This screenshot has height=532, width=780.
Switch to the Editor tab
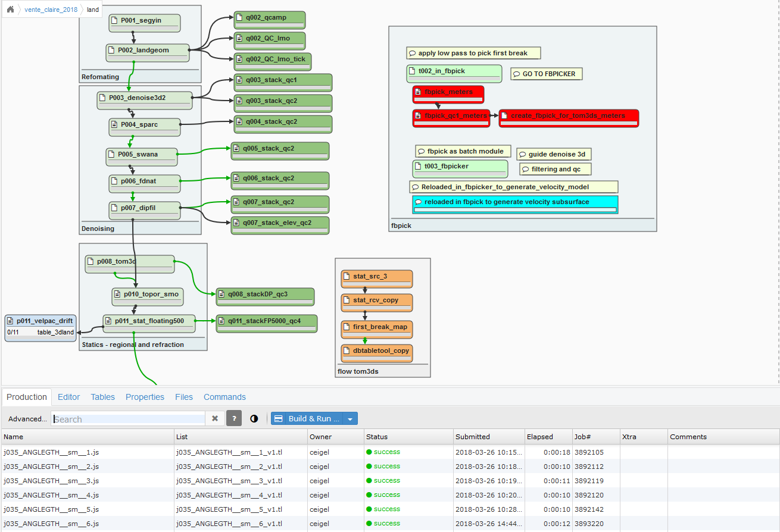(68, 397)
